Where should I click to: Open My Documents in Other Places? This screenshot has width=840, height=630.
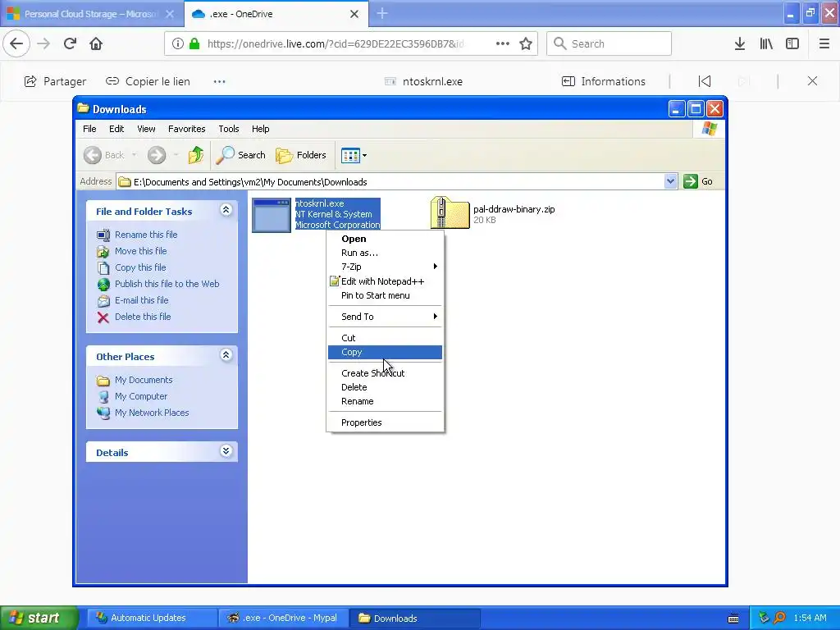[144, 380]
